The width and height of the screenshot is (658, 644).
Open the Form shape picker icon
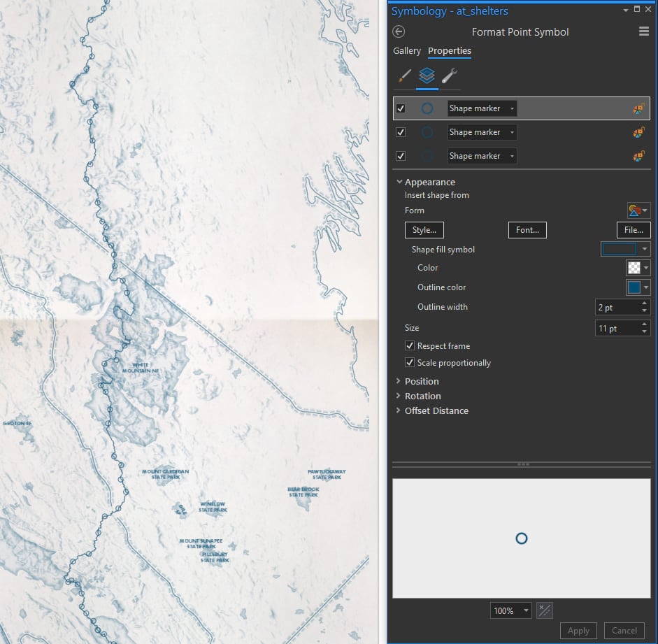(x=638, y=210)
